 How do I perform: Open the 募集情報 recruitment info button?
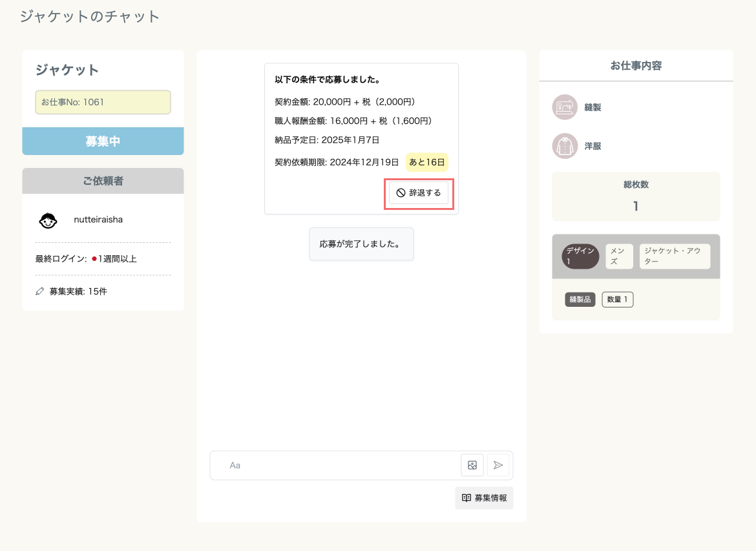484,498
